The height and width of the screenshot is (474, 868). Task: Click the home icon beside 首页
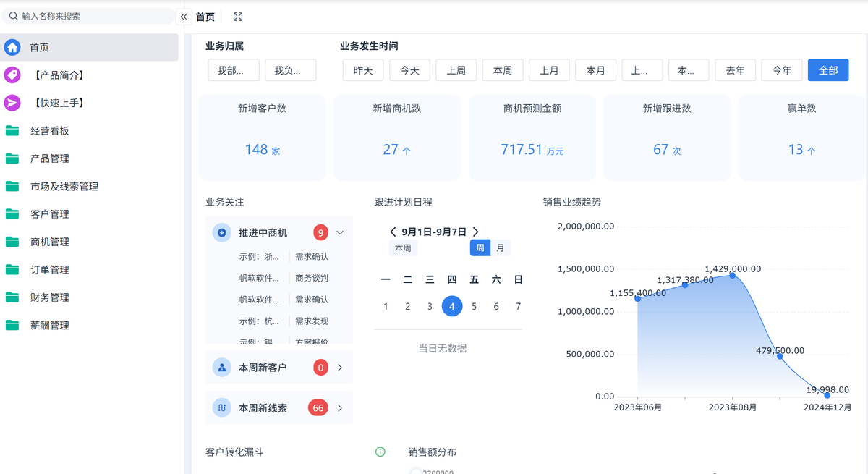(12, 47)
